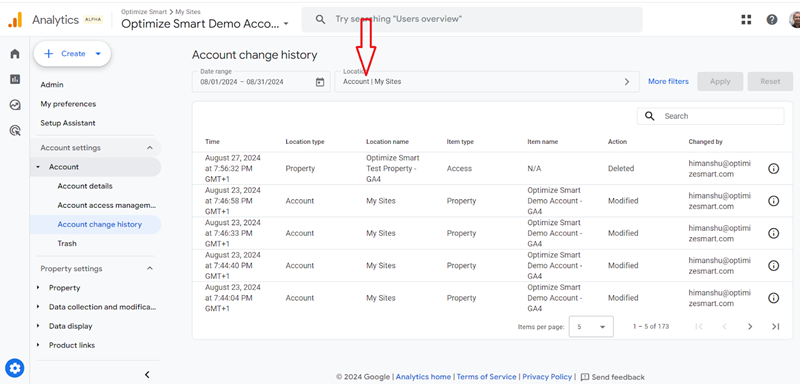The width and height of the screenshot is (800, 384).
Task: Open Account details
Action: tap(85, 186)
